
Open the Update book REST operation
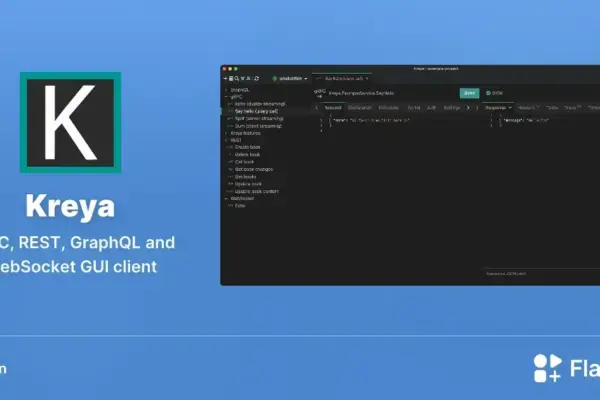tap(248, 184)
